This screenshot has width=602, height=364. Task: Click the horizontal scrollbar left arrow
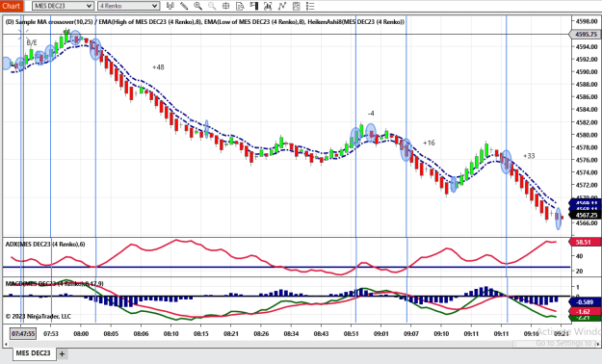(x=6, y=344)
